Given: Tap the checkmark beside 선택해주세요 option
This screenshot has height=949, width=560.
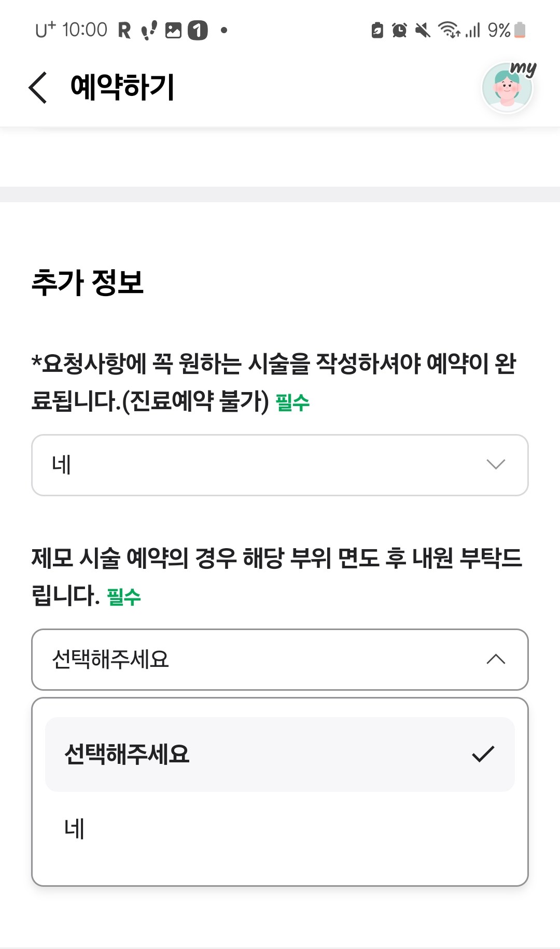Looking at the screenshot, I should click(x=483, y=754).
